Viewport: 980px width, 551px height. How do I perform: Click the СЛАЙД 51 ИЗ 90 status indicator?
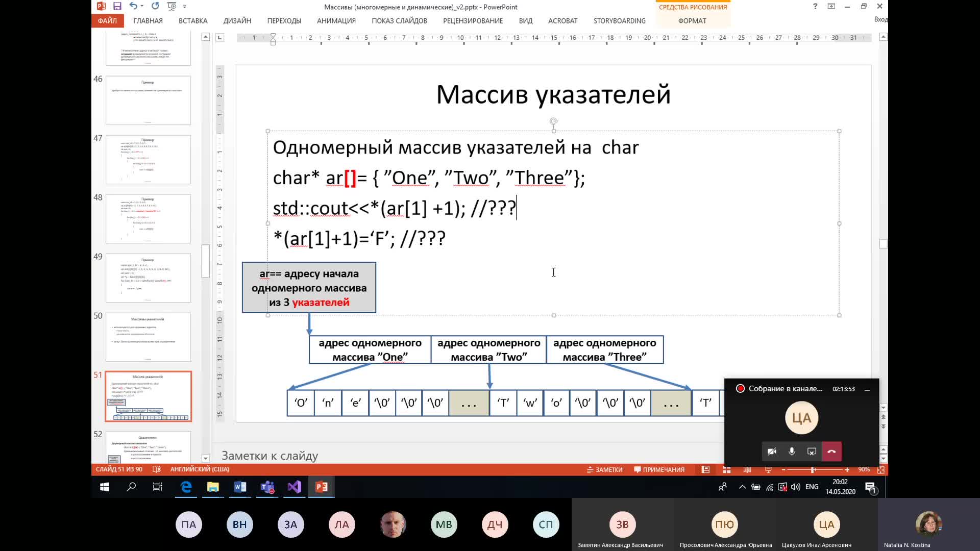click(x=119, y=469)
